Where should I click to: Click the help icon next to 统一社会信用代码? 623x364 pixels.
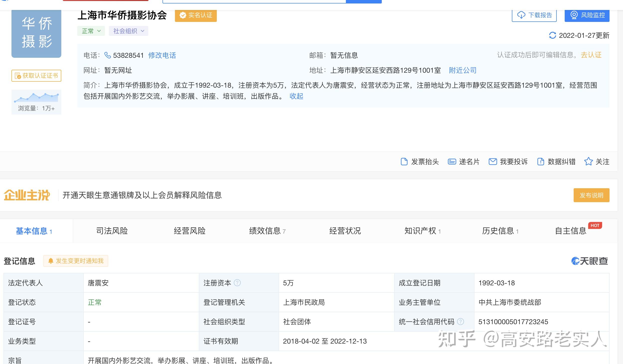coord(461,322)
